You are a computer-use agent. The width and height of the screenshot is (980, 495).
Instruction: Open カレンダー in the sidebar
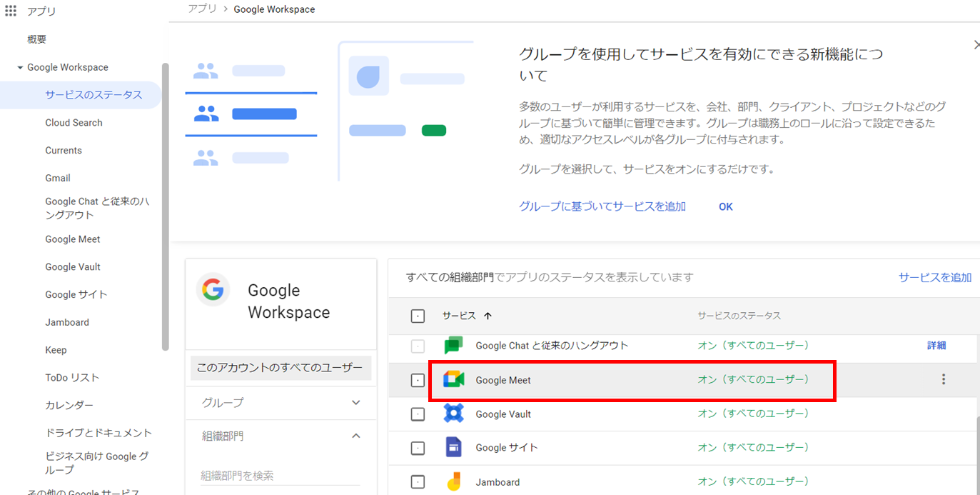[x=69, y=406]
